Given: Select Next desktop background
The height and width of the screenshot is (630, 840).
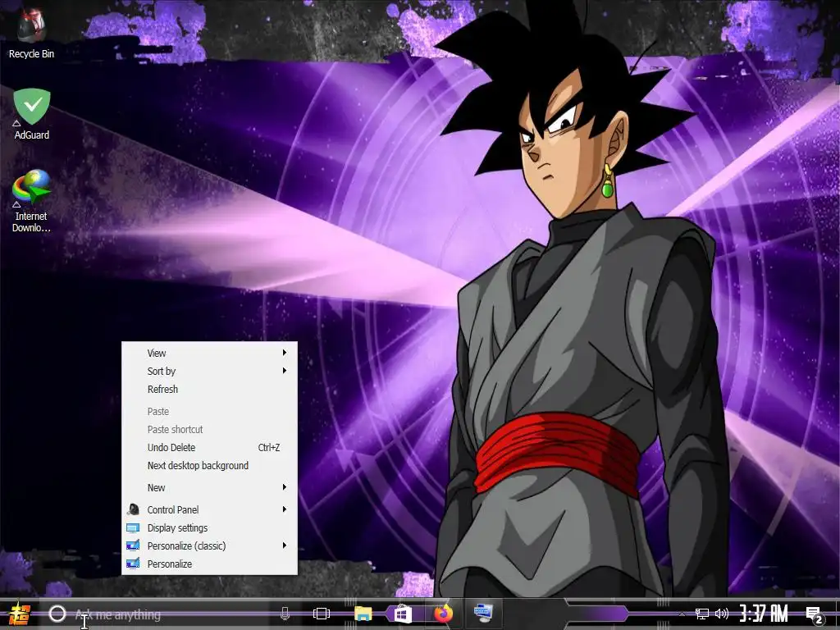Looking at the screenshot, I should [x=209, y=466].
